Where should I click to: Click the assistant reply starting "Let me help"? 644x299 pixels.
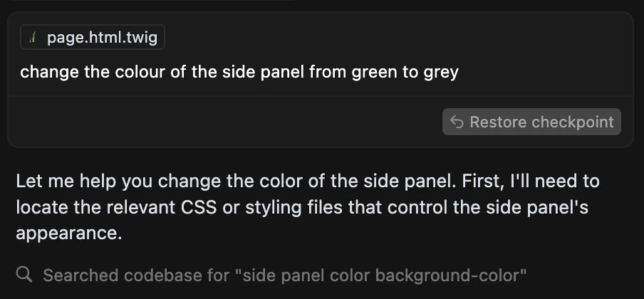point(306,207)
